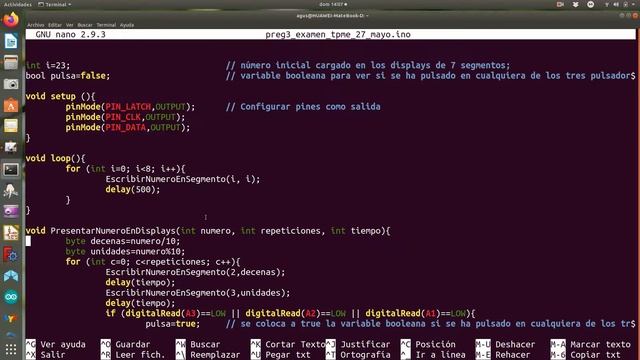Open the Files manager dock icon
Image resolution: width=640 pixels, height=360 pixels.
(11, 62)
